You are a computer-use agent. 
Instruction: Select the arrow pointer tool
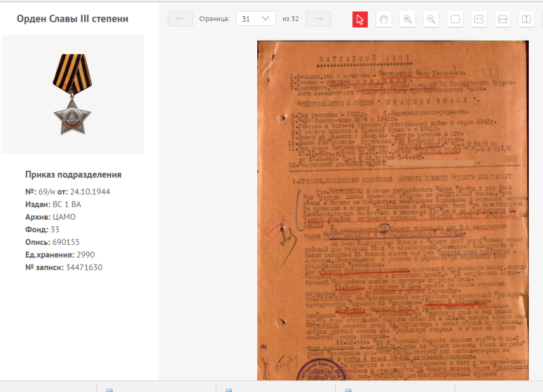pos(360,19)
